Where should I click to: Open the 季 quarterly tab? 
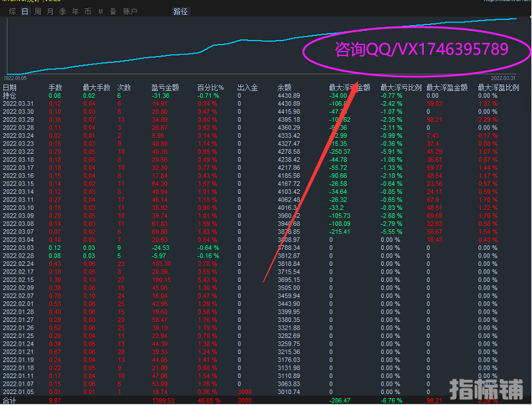[62, 12]
